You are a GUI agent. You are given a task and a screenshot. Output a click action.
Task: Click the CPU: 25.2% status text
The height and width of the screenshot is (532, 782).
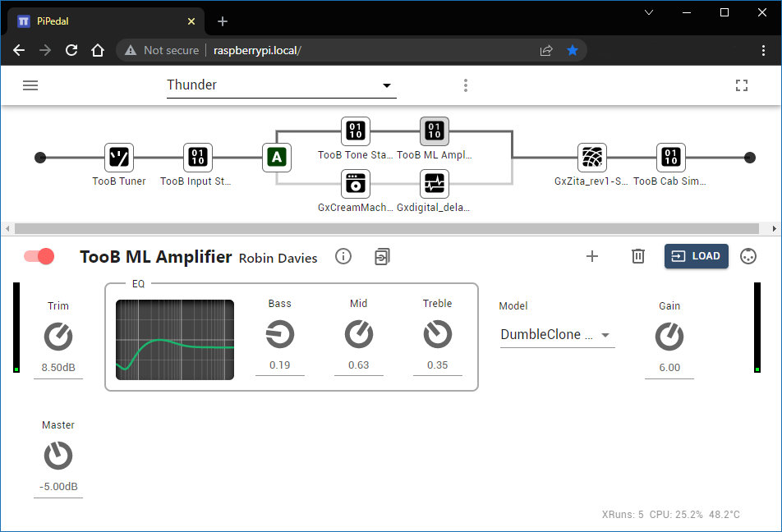click(676, 515)
